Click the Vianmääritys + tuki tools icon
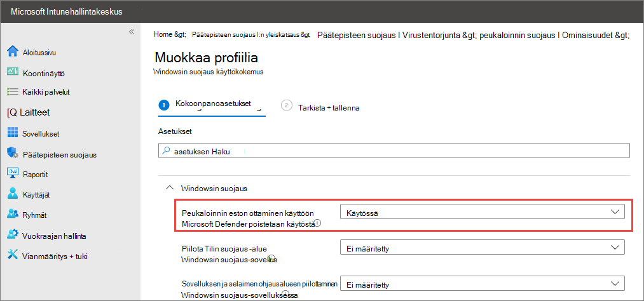The image size is (644, 301). (x=13, y=255)
